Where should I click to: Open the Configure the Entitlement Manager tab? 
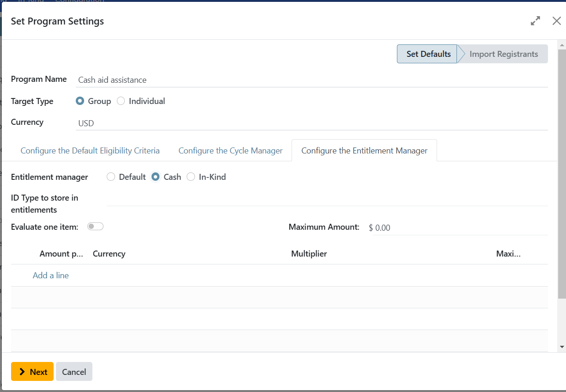(364, 150)
